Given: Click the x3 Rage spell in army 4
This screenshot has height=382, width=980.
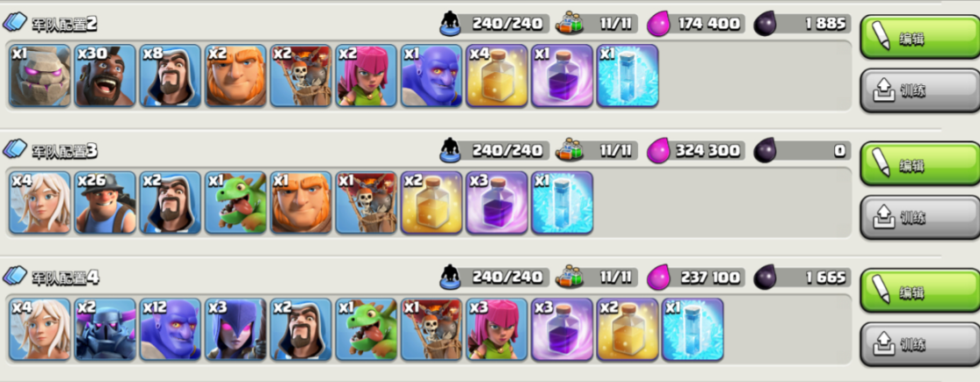Looking at the screenshot, I should point(562,329).
